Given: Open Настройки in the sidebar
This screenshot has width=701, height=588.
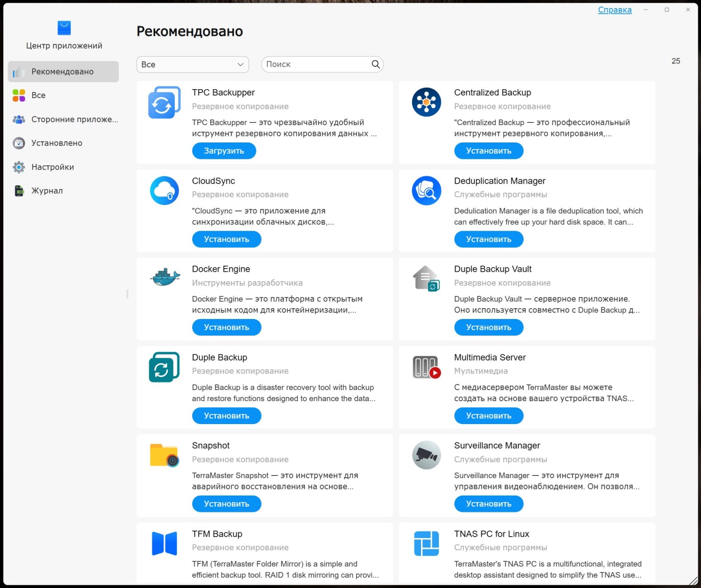Looking at the screenshot, I should [52, 167].
